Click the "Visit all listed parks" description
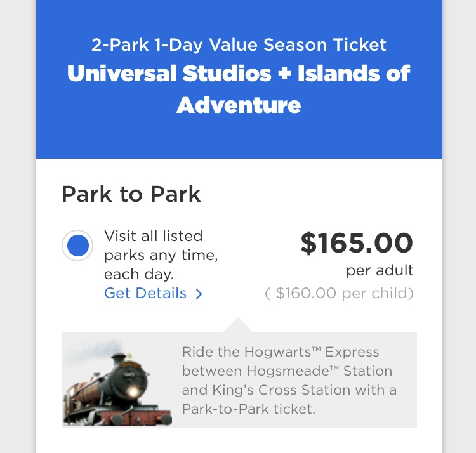 tap(161, 255)
